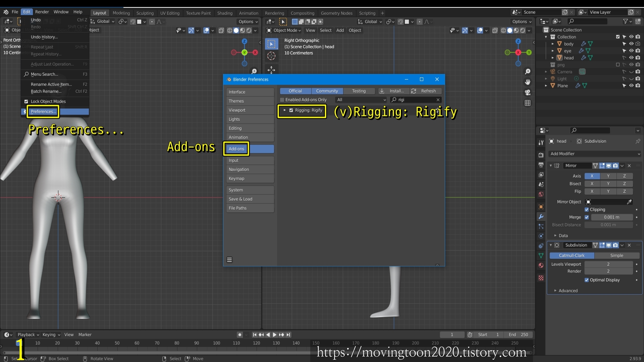Expand Rigging: Rigify add-on details

pos(284,110)
